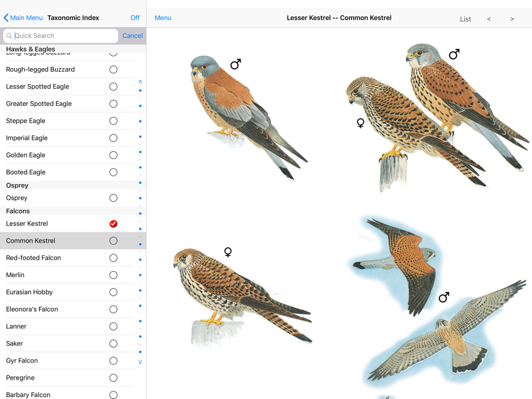Tap the perched male Lesser Kestrel illustration
532x399 pixels.
coord(248,118)
